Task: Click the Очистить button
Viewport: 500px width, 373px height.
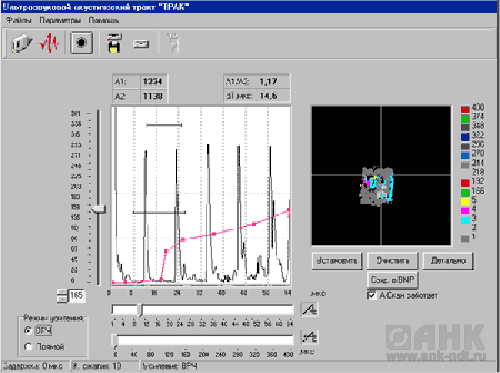Action: coord(393,261)
